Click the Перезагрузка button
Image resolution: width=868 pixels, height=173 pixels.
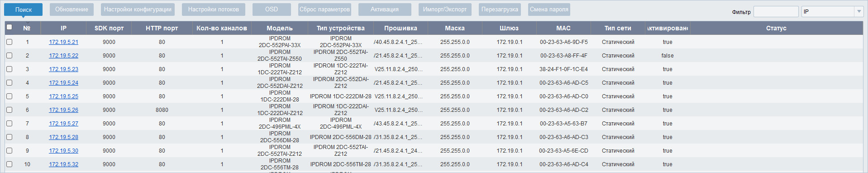[x=500, y=10]
